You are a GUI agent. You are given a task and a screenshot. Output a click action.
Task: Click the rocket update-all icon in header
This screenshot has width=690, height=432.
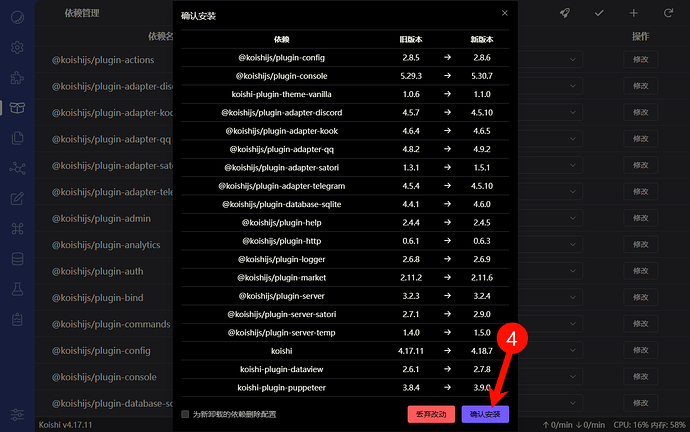pos(565,13)
